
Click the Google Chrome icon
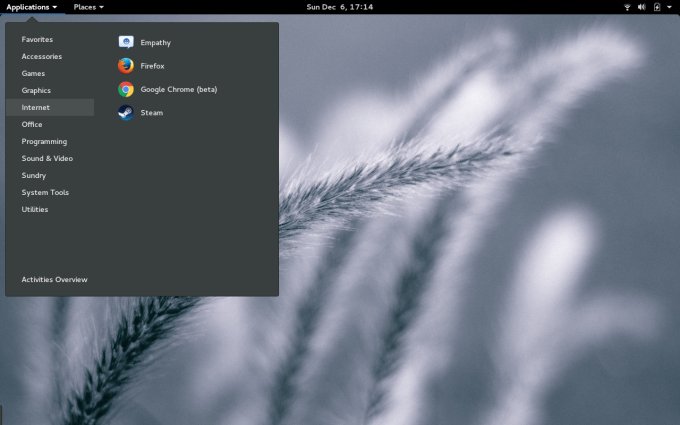(x=126, y=89)
